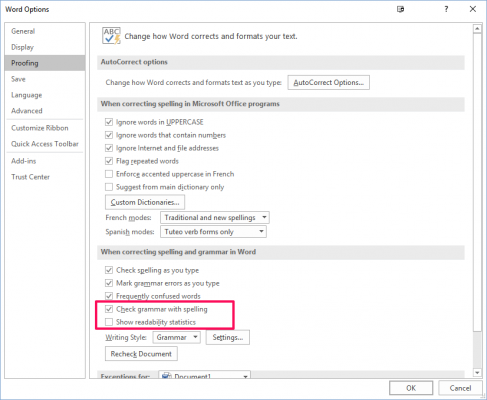
Task: Click the scrollbar down arrow
Action: [x=477, y=373]
